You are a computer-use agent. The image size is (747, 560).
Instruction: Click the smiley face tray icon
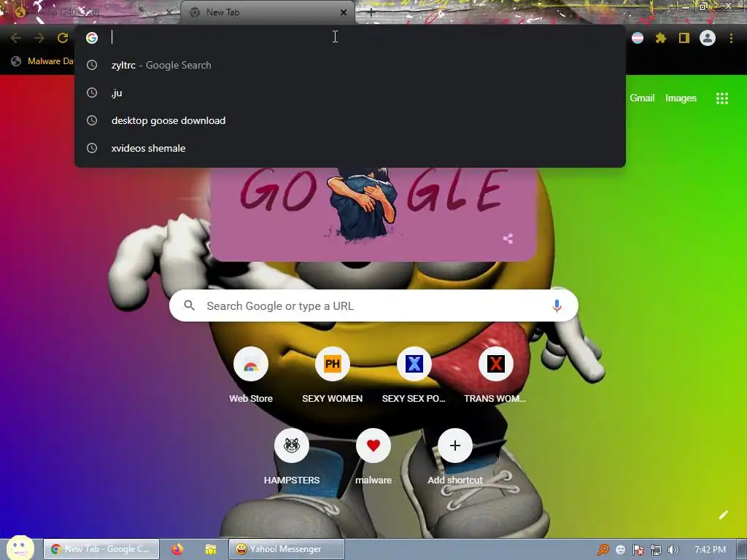620,550
